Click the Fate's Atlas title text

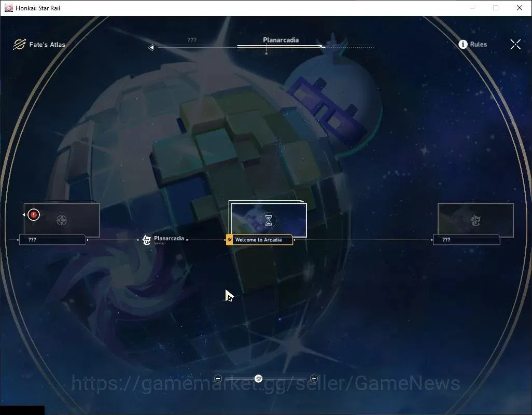tap(47, 45)
